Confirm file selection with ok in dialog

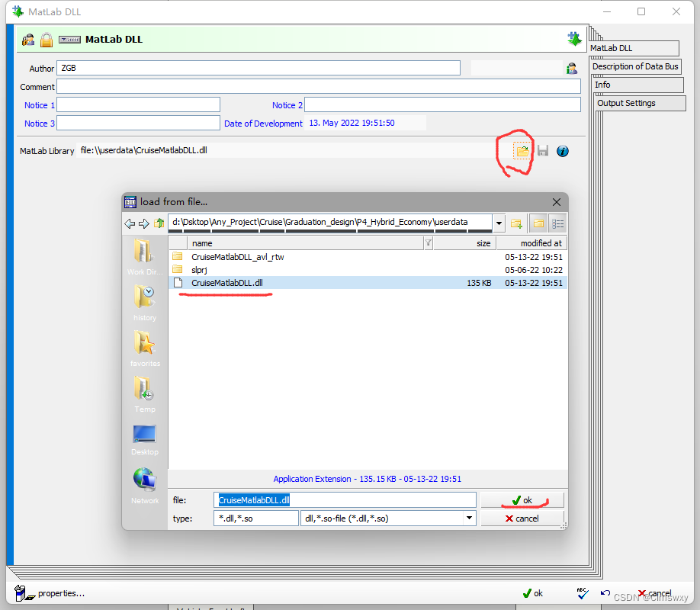pyautogui.click(x=522, y=500)
